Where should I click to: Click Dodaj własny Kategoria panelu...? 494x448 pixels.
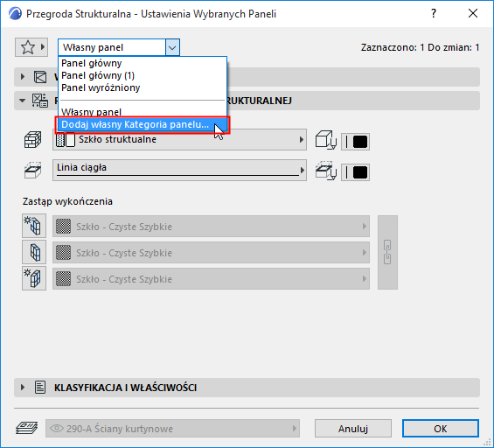coord(143,124)
